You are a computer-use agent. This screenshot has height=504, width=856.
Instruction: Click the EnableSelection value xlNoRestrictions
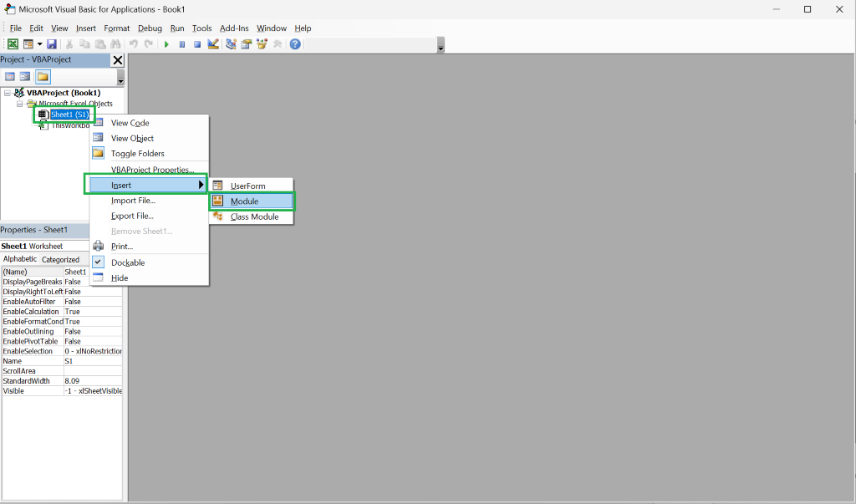point(93,351)
